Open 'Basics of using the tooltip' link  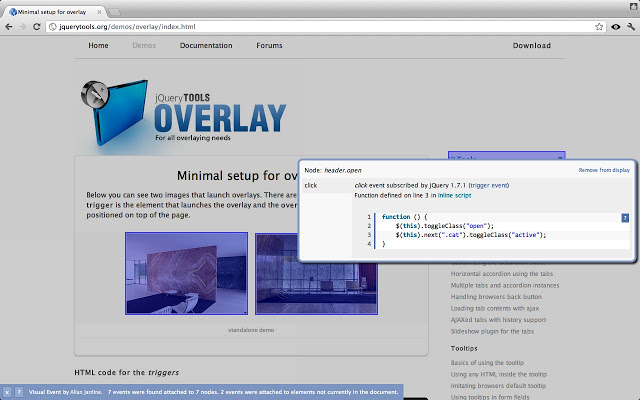pos(487,362)
